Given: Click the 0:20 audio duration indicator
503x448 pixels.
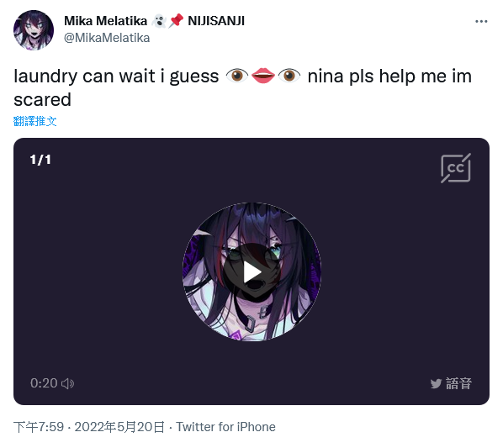Looking at the screenshot, I should [x=44, y=383].
